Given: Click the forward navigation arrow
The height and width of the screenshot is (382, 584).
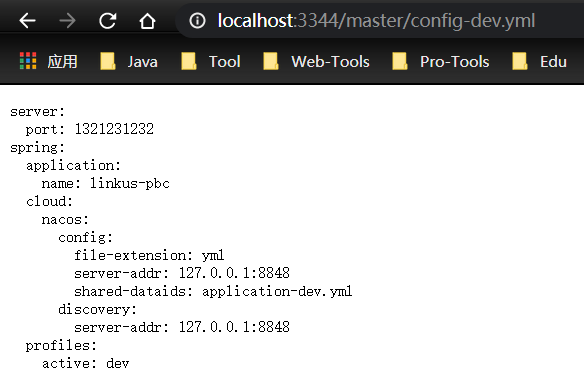Looking at the screenshot, I should point(67,20).
